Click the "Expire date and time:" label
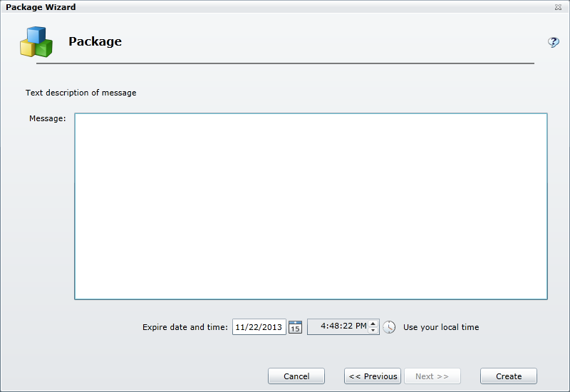This screenshot has width=570, height=392. coord(185,327)
